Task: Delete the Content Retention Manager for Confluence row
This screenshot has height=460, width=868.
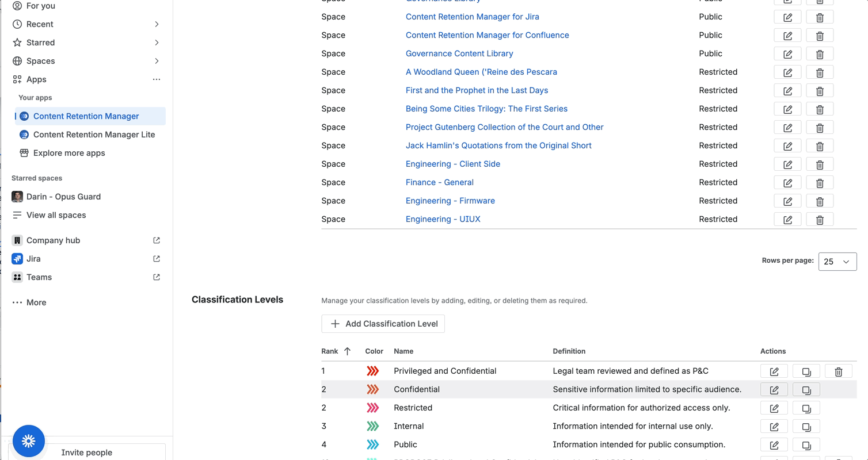Action: tap(820, 36)
